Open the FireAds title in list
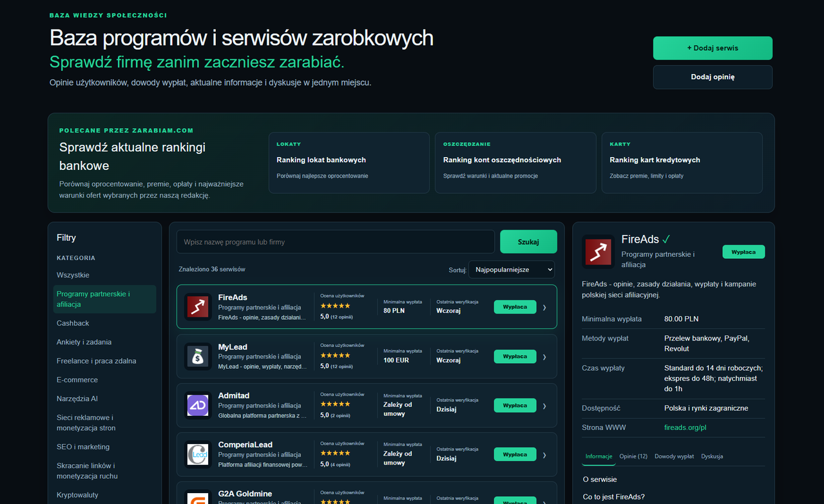The height and width of the screenshot is (504, 824). (x=233, y=297)
